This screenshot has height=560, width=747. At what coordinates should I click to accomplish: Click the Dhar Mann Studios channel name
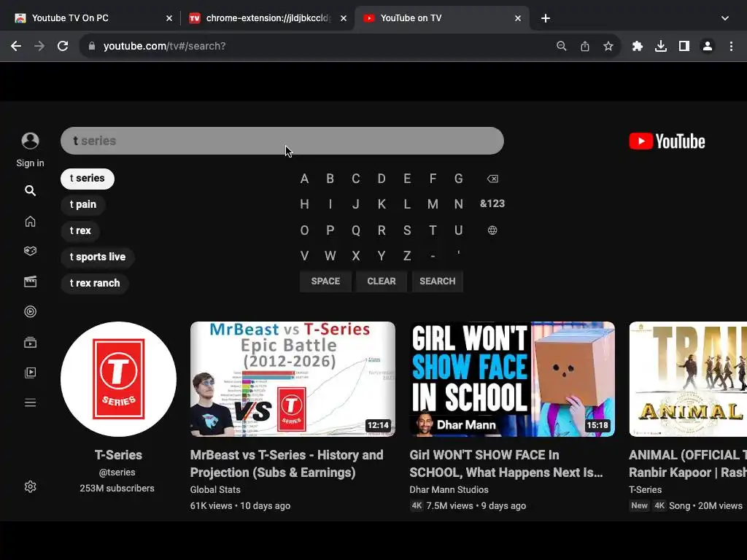tap(449, 489)
